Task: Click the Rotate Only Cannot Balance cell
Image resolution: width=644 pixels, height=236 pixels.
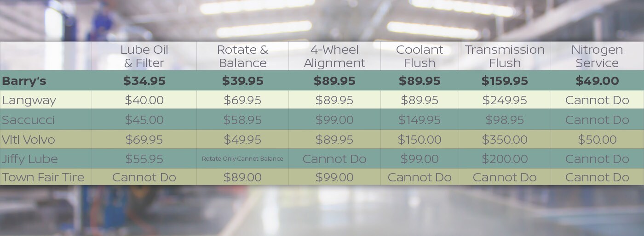Action: coord(242,159)
